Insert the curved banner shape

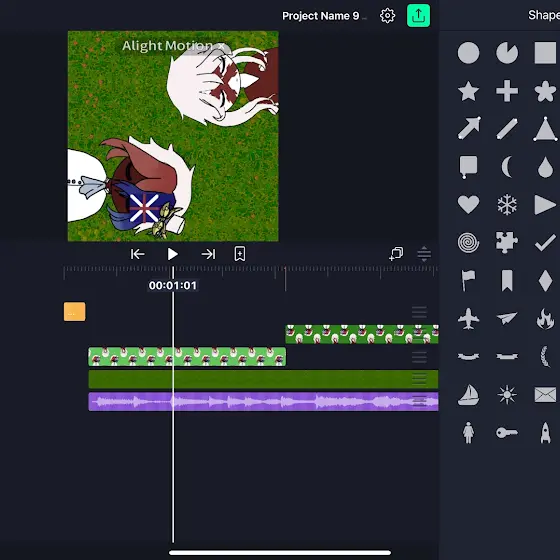pyautogui.click(x=468, y=356)
